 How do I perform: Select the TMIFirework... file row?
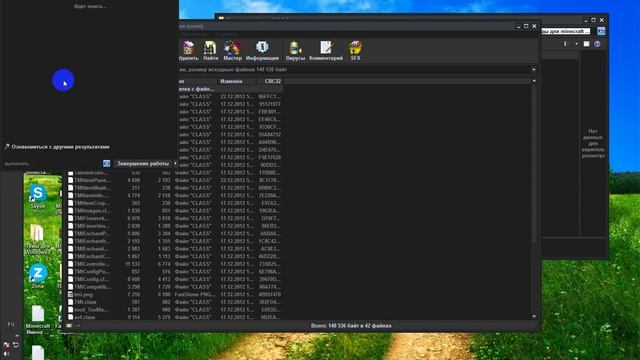tap(175, 218)
